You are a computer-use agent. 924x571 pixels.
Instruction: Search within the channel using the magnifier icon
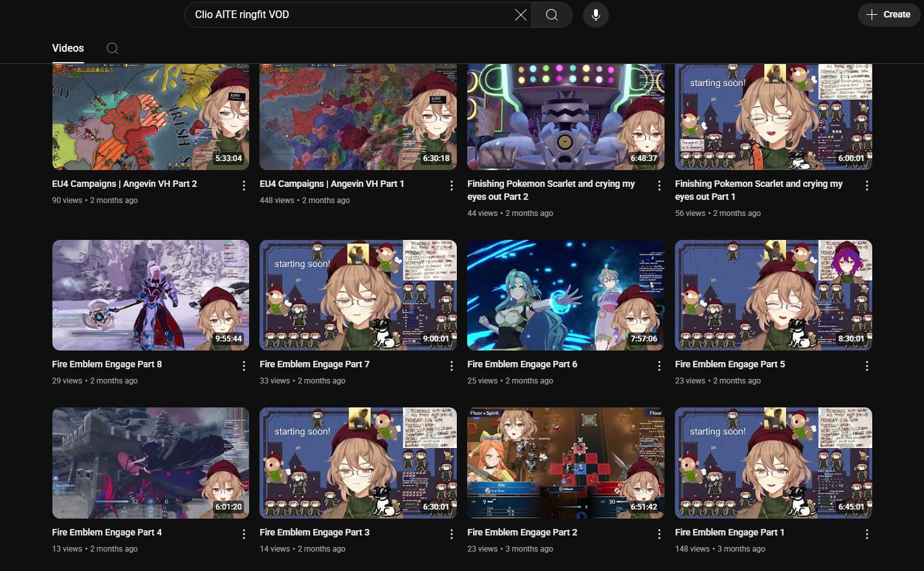pos(112,48)
